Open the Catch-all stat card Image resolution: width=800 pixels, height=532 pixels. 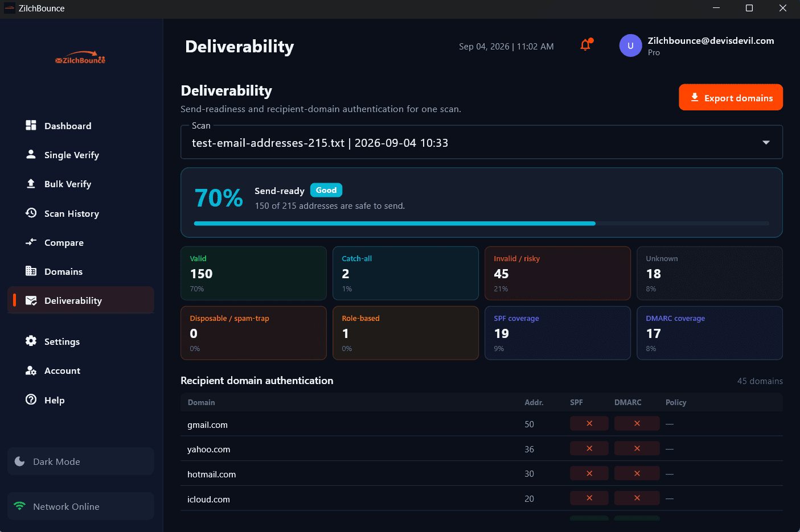(x=405, y=273)
